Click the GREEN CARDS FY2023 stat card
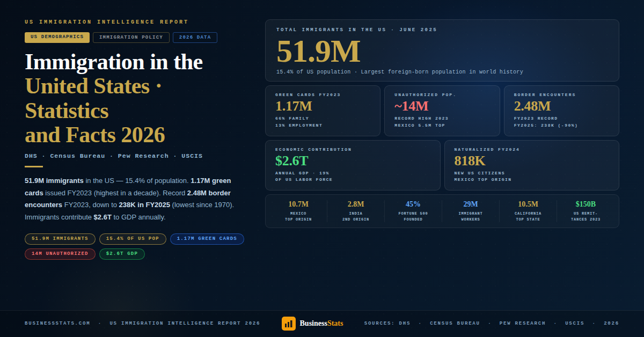644x337 pixels. click(x=323, y=111)
